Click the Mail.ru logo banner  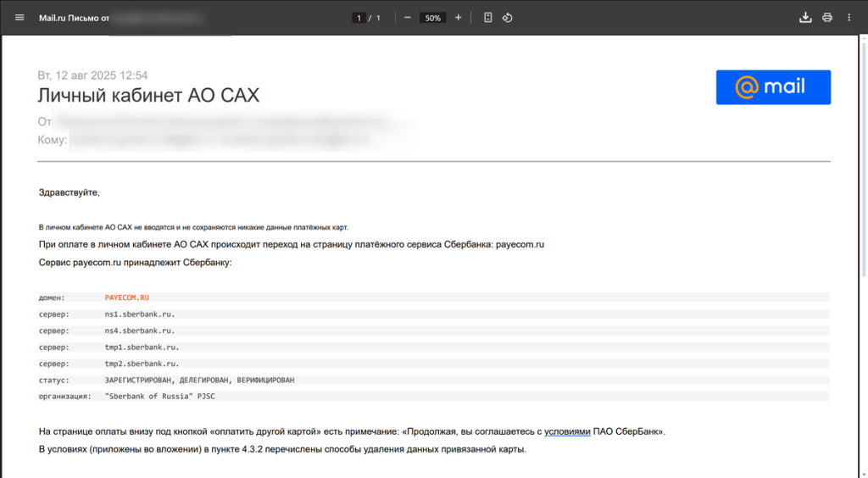[772, 87]
